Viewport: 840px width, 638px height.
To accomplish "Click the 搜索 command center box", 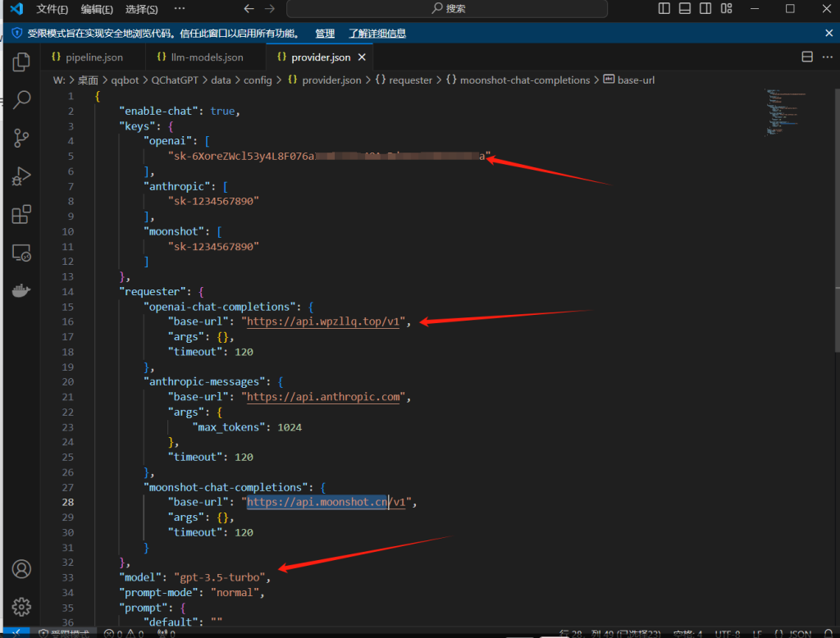I will (447, 9).
